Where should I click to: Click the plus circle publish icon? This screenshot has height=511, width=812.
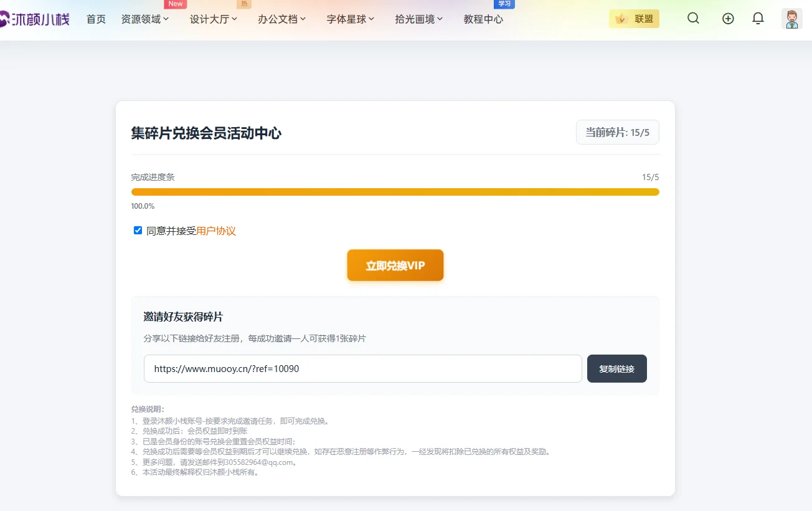click(x=728, y=19)
